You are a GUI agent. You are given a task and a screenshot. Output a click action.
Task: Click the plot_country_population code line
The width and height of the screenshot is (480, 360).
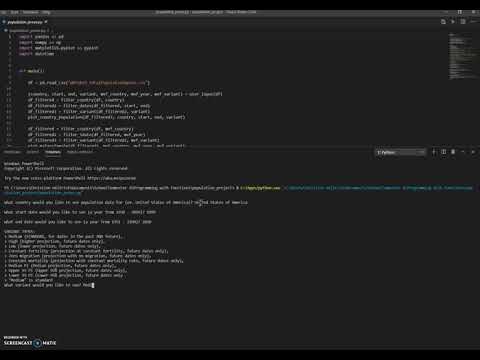pos(106,117)
